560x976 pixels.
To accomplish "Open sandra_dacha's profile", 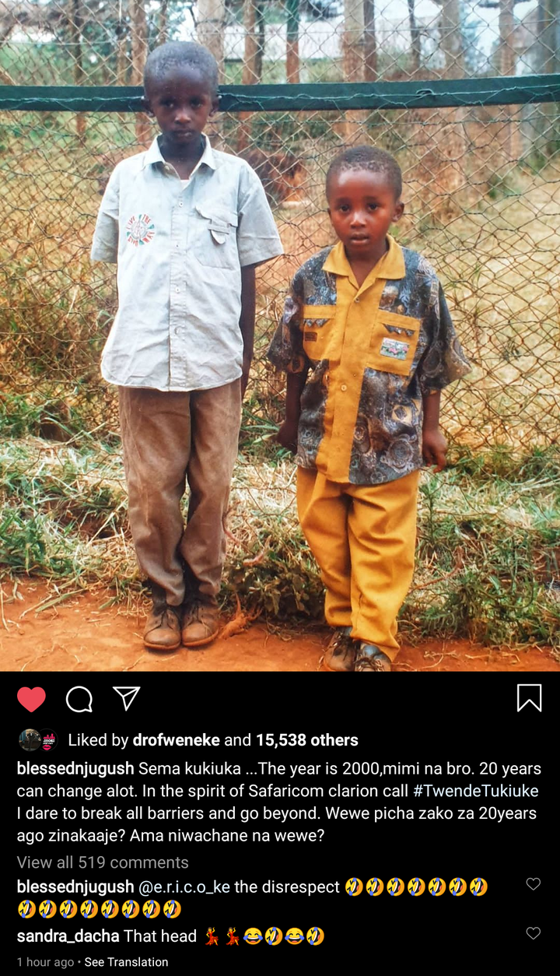I will click(68, 936).
